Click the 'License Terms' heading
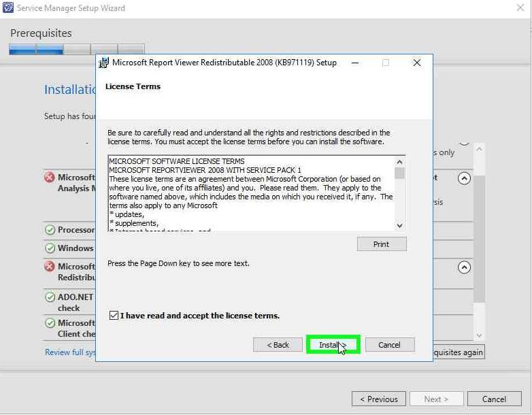Image resolution: width=532 pixels, height=415 pixels. point(133,86)
